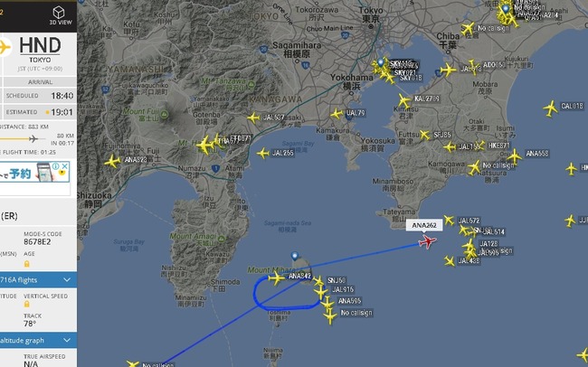The width and height of the screenshot is (588, 367).
Task: Click the locked AGE info padlock
Action: 26,264
